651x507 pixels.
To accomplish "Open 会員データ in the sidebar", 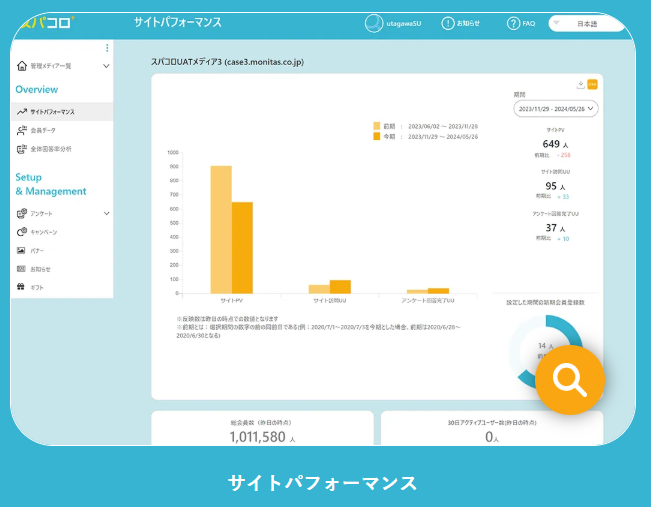I will 44,130.
